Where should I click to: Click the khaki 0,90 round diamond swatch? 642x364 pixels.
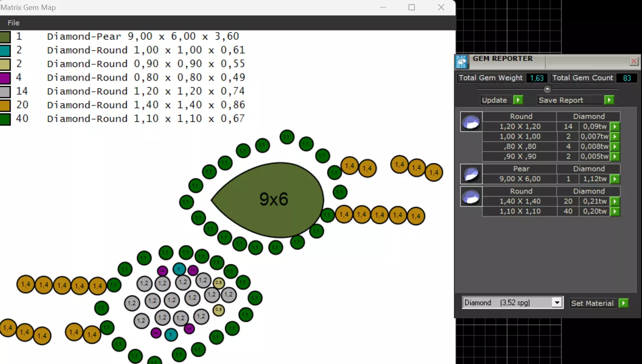coord(5,64)
